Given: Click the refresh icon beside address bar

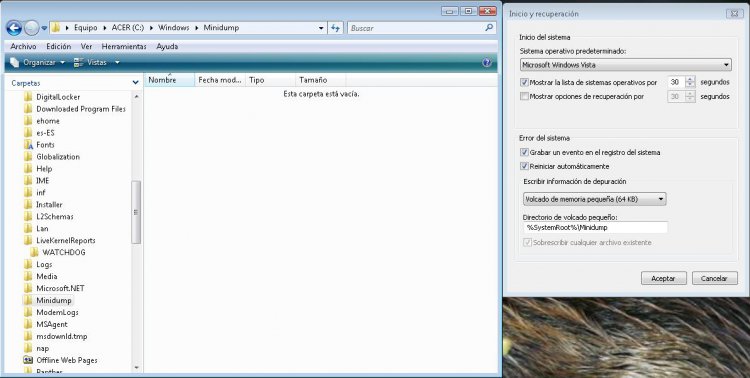Looking at the screenshot, I should point(336,28).
